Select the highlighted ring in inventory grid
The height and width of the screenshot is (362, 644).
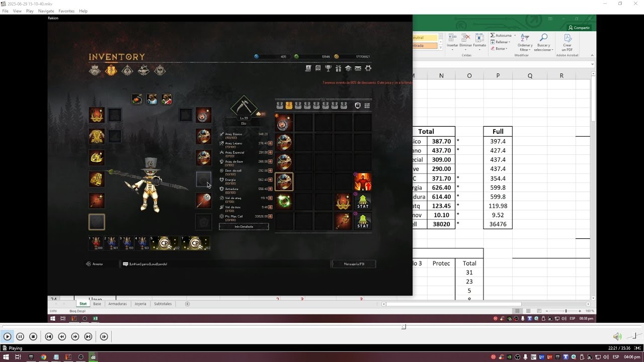coord(284,182)
